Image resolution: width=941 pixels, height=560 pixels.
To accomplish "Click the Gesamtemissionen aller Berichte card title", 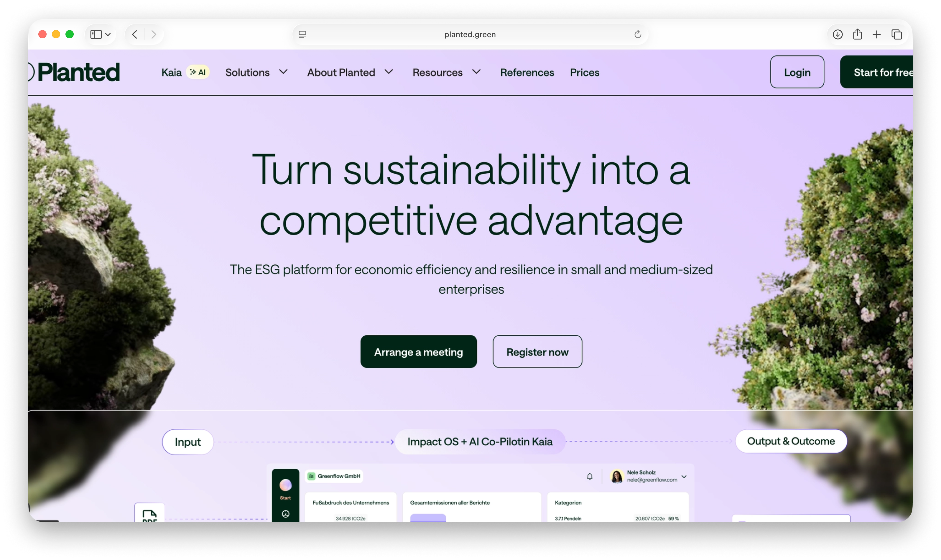I will [x=450, y=502].
